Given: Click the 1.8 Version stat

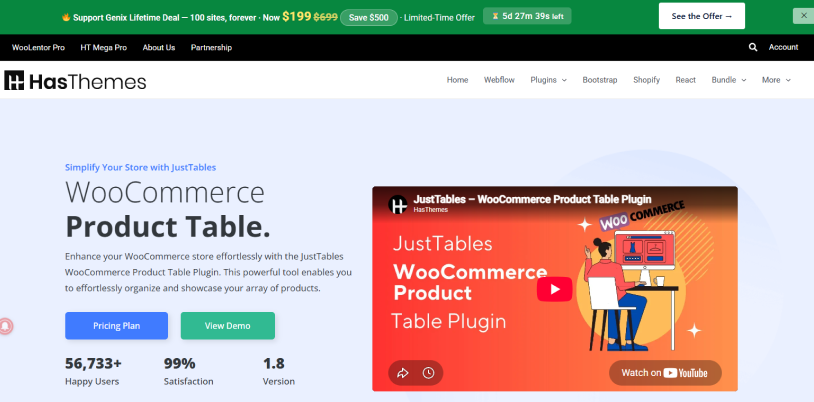Looking at the screenshot, I should tap(279, 371).
